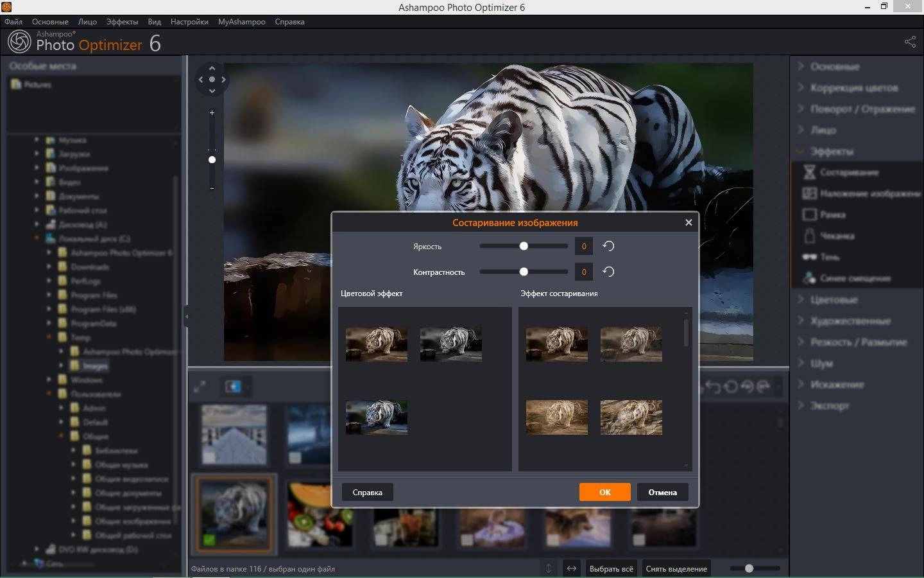Select the fruit thumbnail in filmstrip
The image size is (924, 578).
[x=320, y=515]
